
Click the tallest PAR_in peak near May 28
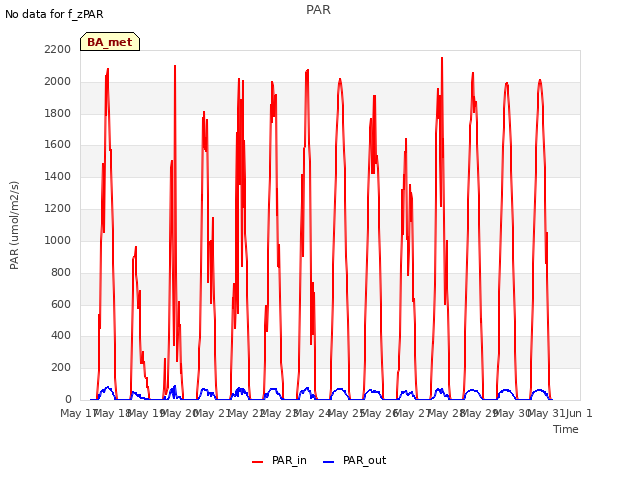442,58
